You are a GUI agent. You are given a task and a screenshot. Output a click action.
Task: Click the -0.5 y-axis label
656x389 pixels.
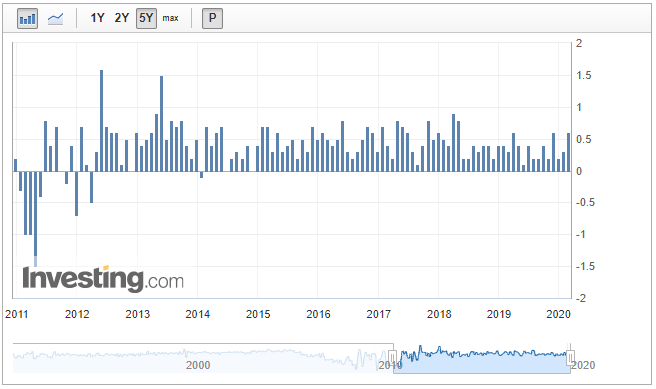click(585, 202)
